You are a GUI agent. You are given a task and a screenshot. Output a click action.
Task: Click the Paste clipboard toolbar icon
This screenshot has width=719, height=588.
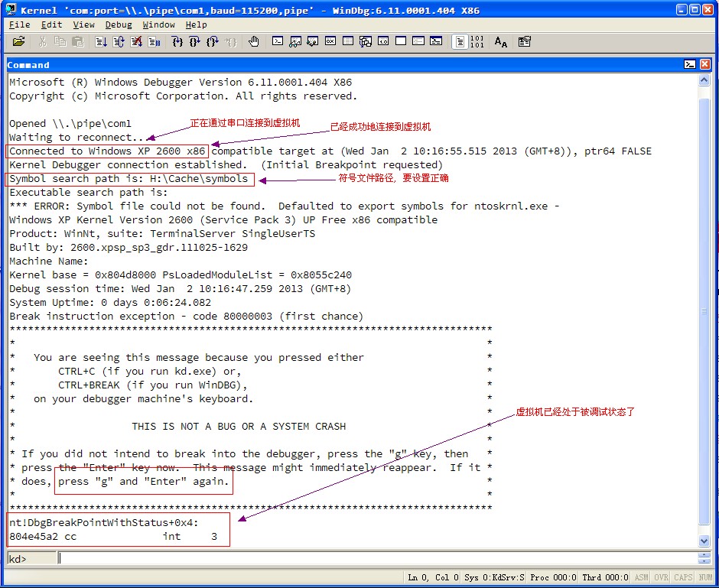click(78, 42)
